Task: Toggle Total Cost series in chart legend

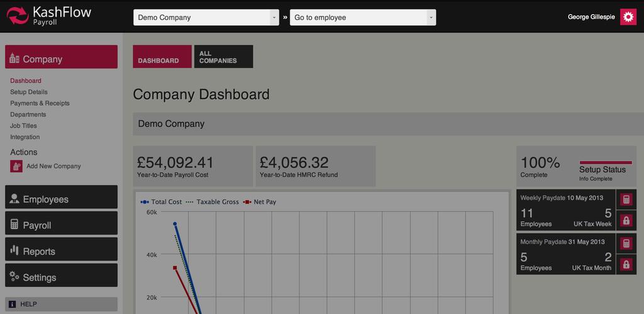Action: tap(161, 202)
